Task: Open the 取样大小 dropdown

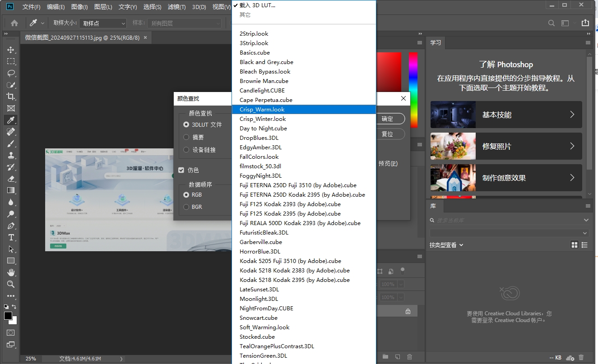Action: pos(103,23)
